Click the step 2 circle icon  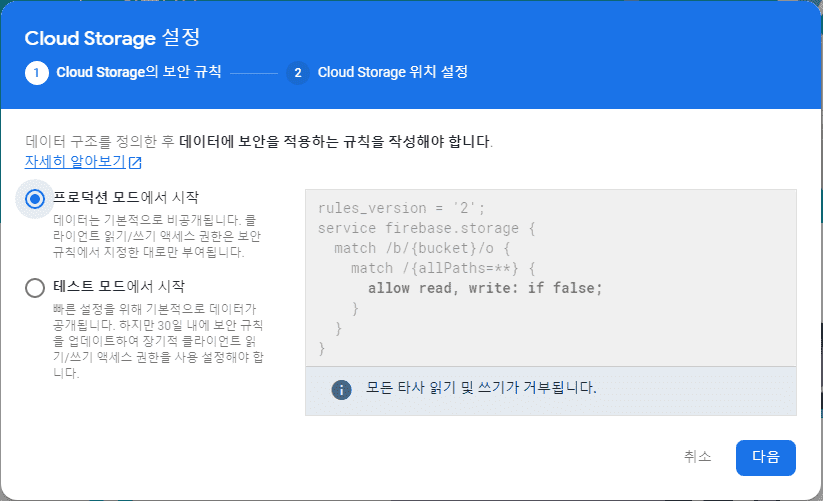298,72
